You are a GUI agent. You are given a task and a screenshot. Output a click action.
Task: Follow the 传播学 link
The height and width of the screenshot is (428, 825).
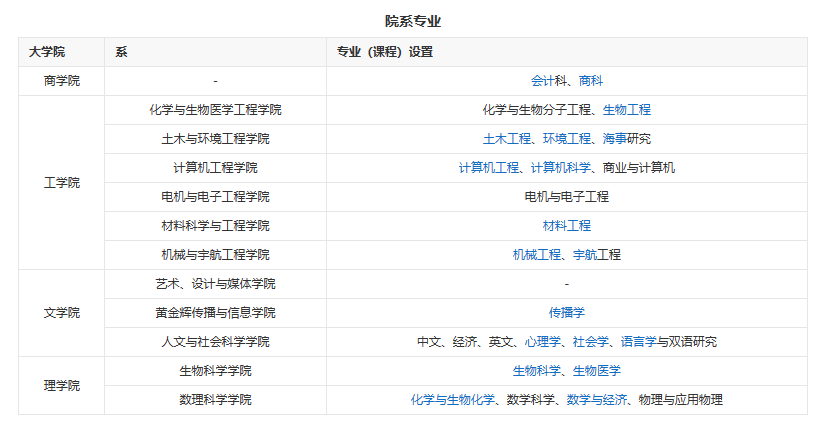[567, 313]
